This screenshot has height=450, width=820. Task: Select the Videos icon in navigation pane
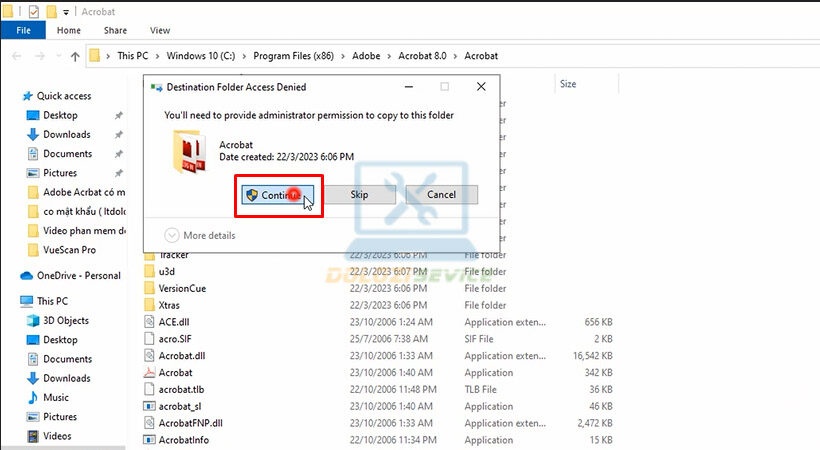(32, 436)
